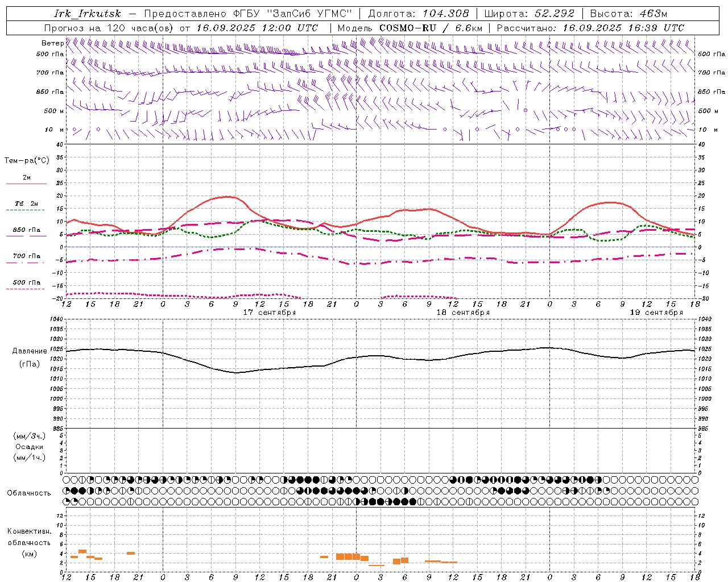Click the 2м temperature legend entry
The width and height of the screenshot is (728, 582).
tap(27, 177)
